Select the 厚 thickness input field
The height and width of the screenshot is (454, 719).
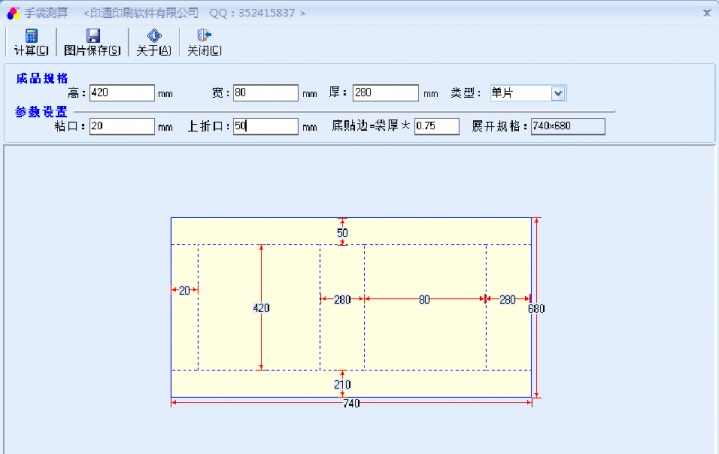pyautogui.click(x=385, y=93)
